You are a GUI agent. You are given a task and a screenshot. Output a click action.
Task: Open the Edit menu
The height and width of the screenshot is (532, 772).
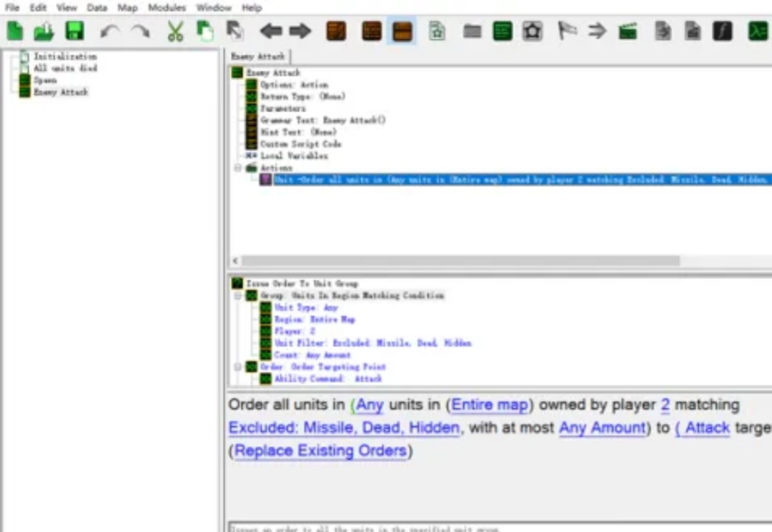point(38,7)
